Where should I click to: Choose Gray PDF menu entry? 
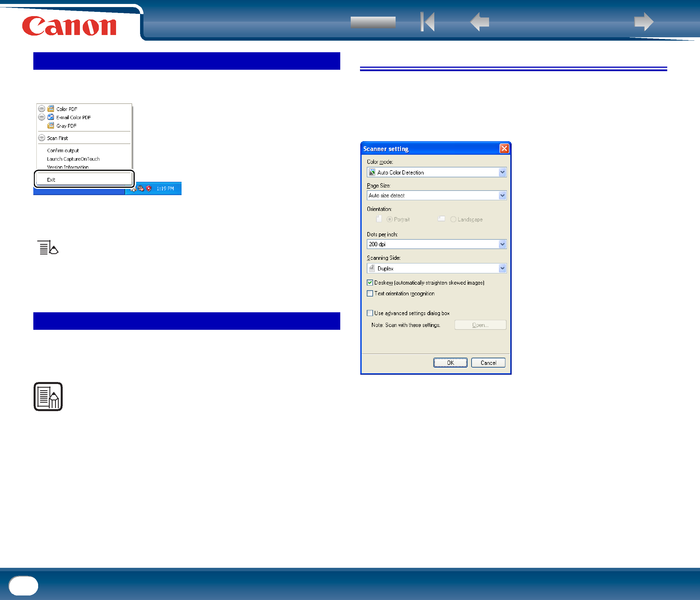tap(66, 126)
